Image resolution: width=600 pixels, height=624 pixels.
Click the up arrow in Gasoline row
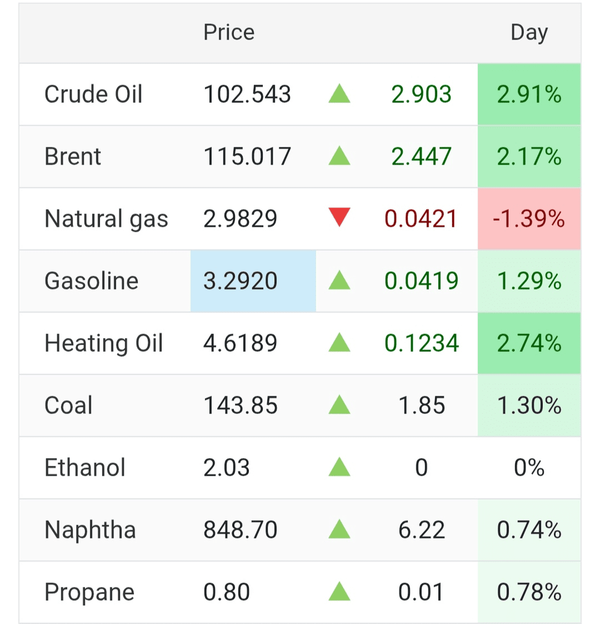point(339,281)
